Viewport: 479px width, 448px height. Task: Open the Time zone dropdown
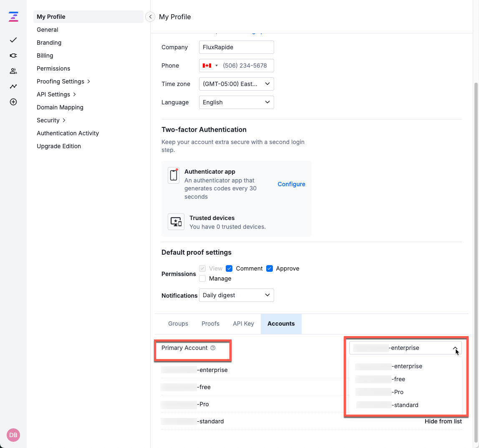coord(236,84)
